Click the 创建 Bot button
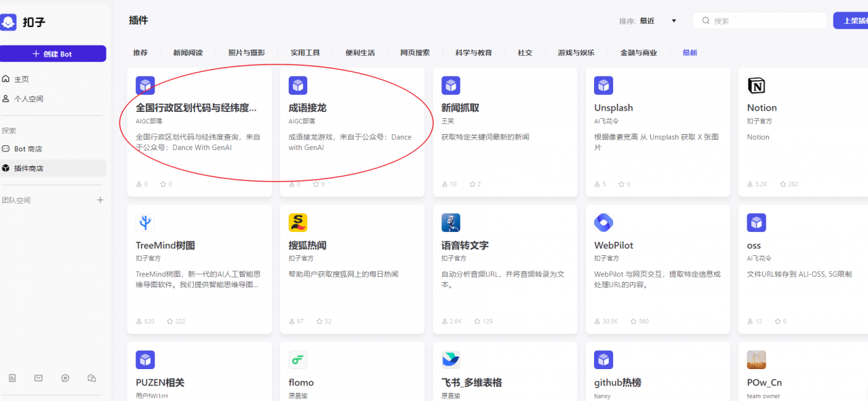 53,54
